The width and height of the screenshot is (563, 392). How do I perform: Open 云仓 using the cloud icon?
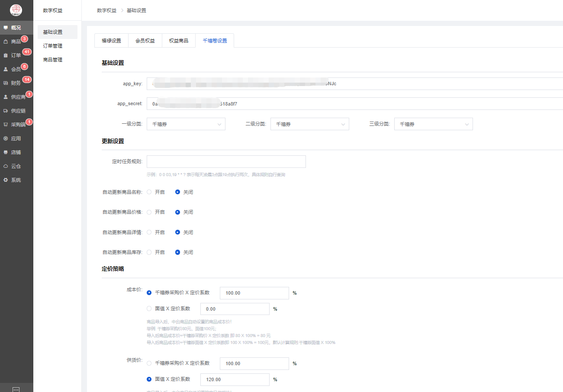pyautogui.click(x=6, y=166)
